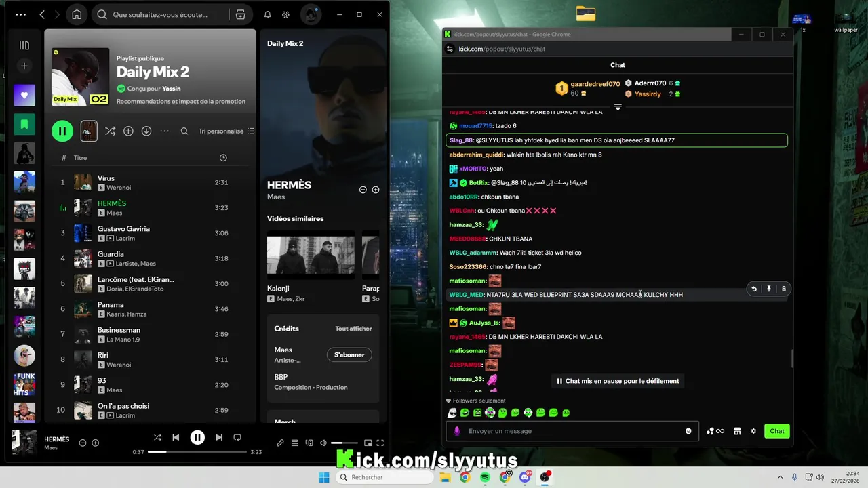This screenshot has width=868, height=488.
Task: Toggle repeat in the bottom player bar
Action: (237, 438)
